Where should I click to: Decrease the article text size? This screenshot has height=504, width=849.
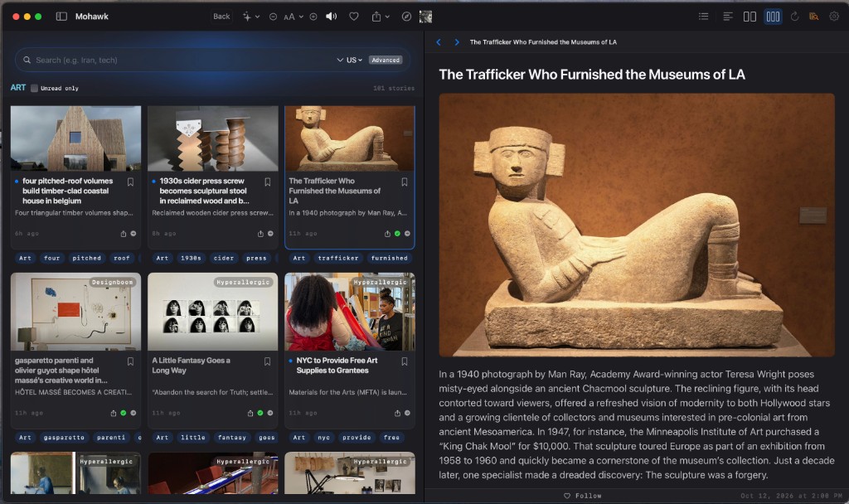pyautogui.click(x=273, y=17)
